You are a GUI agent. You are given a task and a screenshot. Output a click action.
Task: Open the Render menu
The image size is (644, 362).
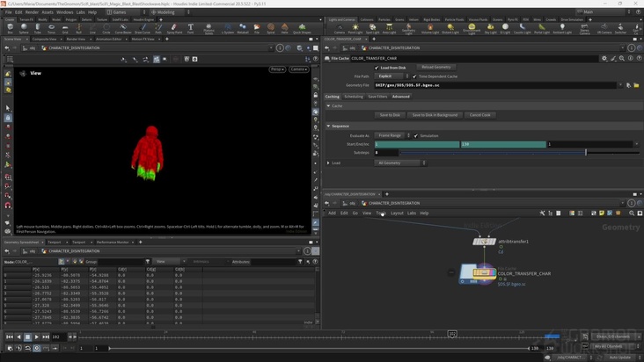coord(32,12)
